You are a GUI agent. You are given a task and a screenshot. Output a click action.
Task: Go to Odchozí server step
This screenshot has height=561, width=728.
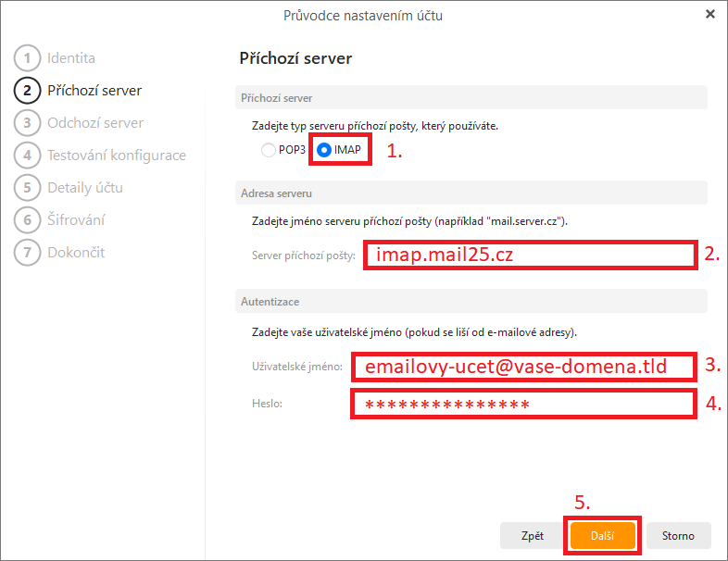click(95, 123)
